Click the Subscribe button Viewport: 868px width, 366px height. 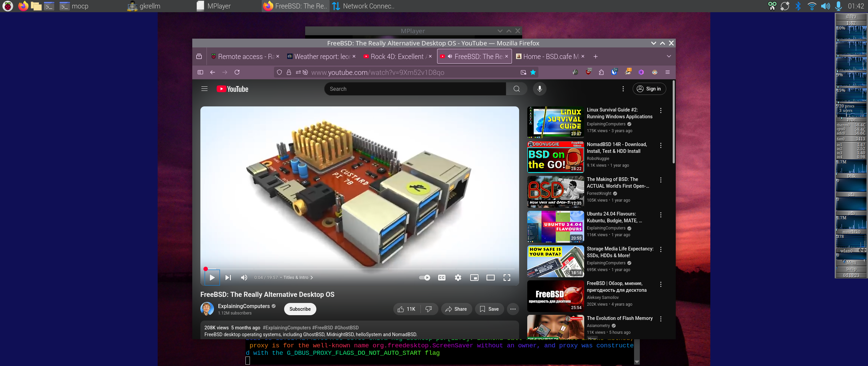300,309
